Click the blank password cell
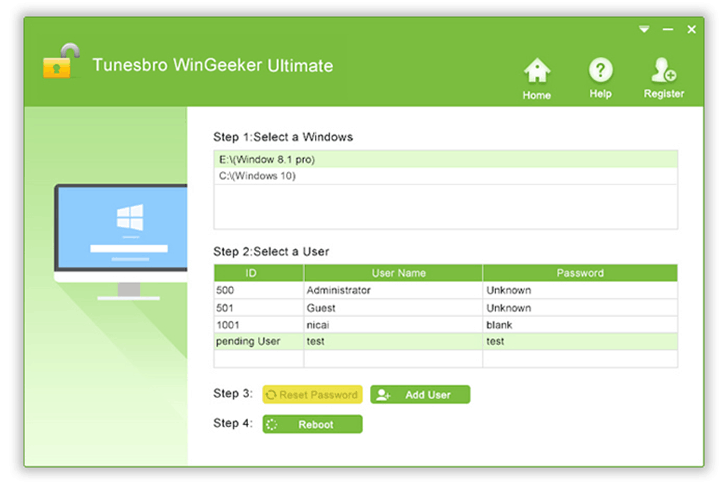722x491 pixels. point(580,325)
